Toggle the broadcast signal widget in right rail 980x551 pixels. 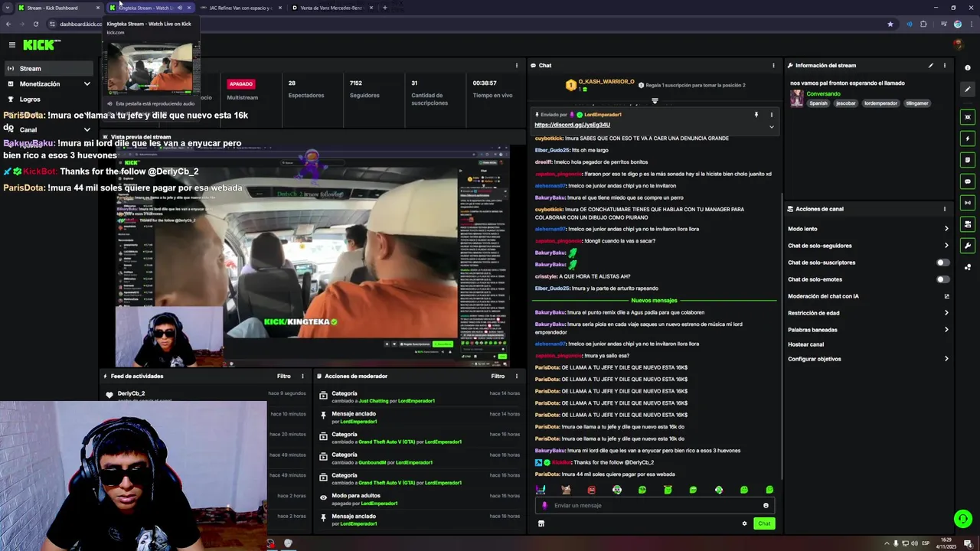968,203
